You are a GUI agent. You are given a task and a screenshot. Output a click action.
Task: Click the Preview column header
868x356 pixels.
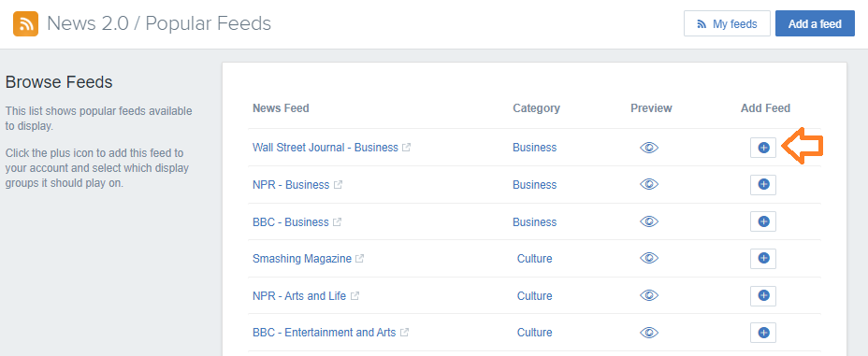pyautogui.click(x=651, y=107)
